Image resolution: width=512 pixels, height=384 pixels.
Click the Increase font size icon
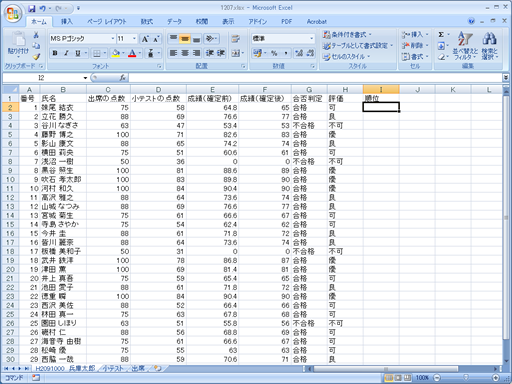[x=145, y=39]
